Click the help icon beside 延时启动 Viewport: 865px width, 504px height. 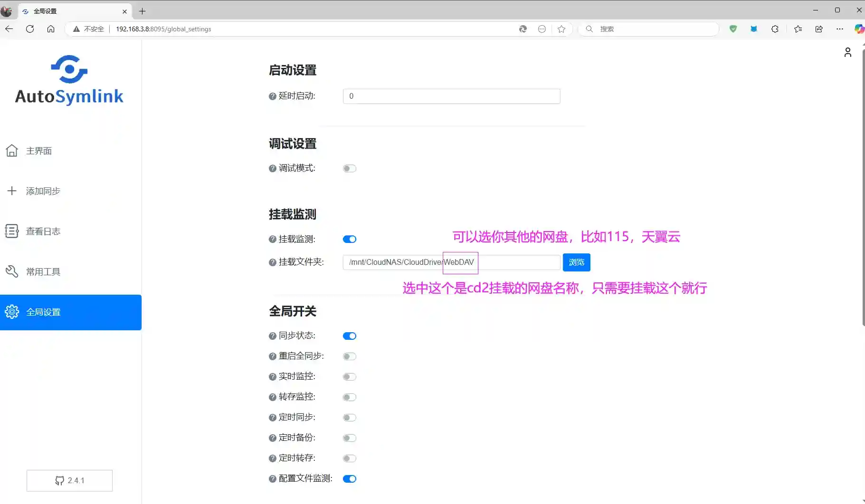point(272,96)
